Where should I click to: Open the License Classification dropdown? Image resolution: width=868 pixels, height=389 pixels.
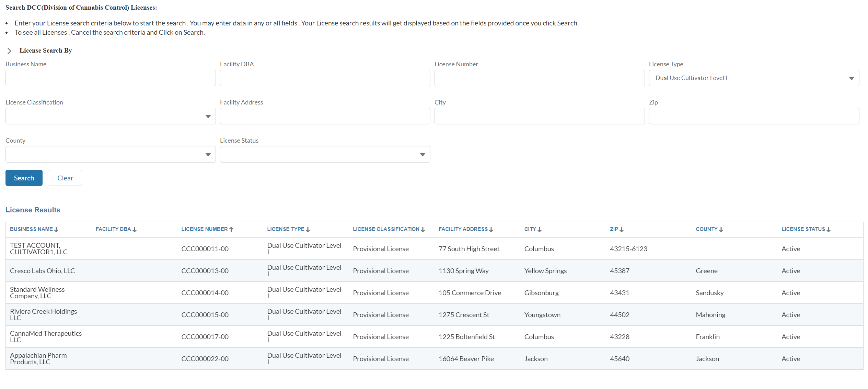point(111,116)
